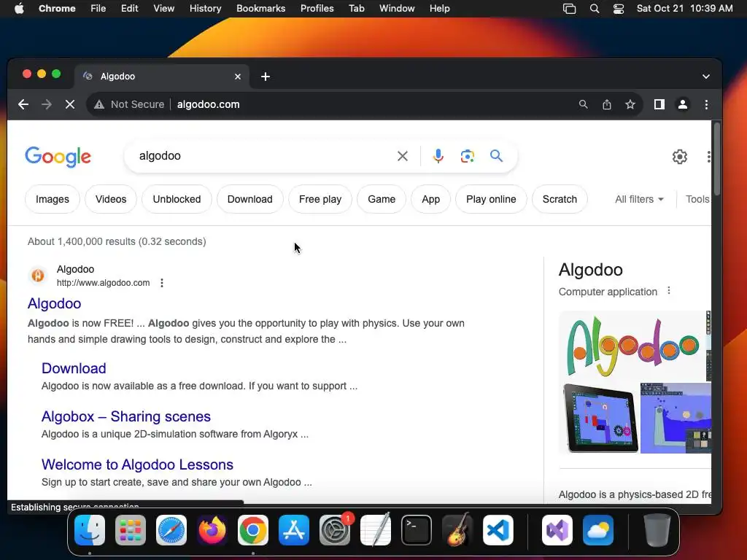Select the Download filter chip
747x560 pixels.
250,199
